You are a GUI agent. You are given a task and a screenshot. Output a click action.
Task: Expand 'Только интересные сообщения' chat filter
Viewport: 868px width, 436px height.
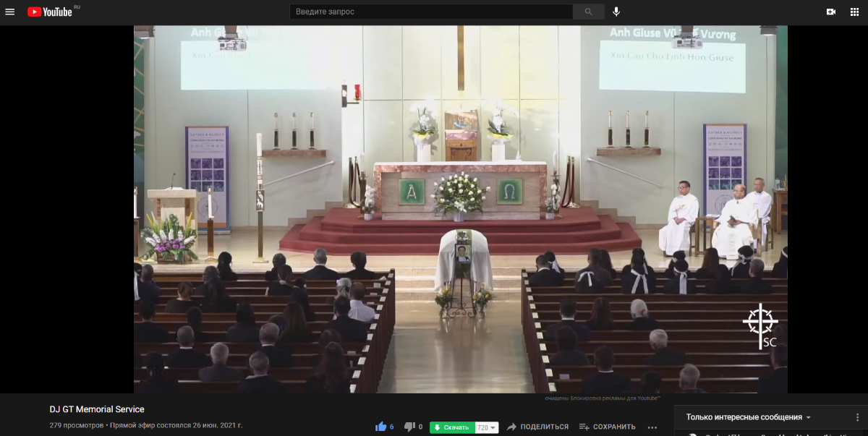tap(749, 417)
